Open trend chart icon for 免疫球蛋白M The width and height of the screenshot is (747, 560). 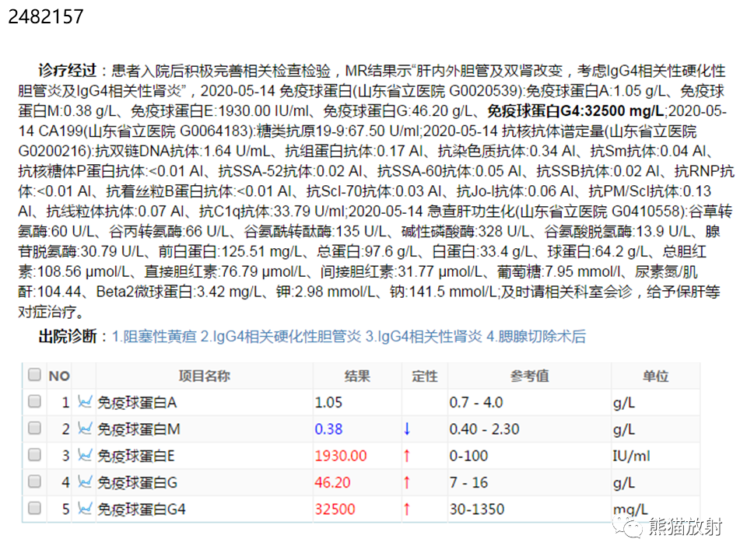[x=84, y=429]
